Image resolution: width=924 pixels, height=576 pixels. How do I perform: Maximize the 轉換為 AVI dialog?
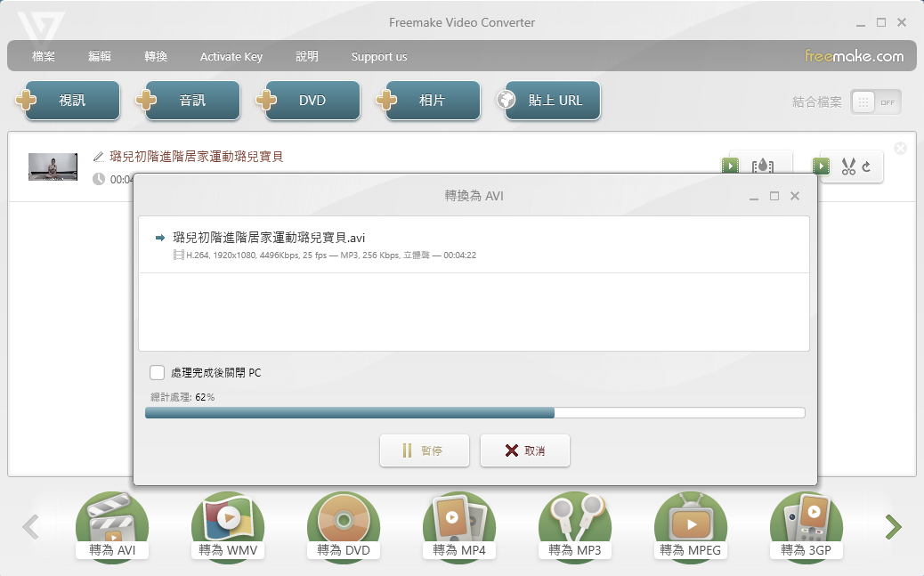(x=774, y=196)
